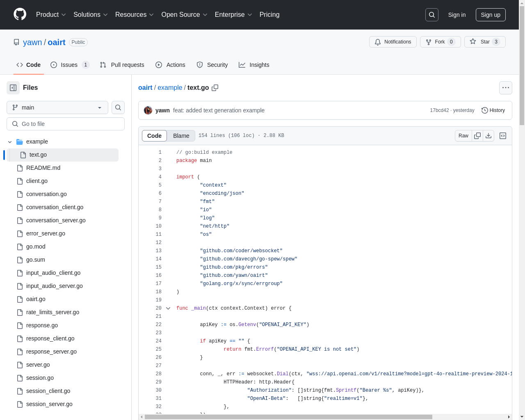
Task: Download the raw file
Action: (x=488, y=136)
